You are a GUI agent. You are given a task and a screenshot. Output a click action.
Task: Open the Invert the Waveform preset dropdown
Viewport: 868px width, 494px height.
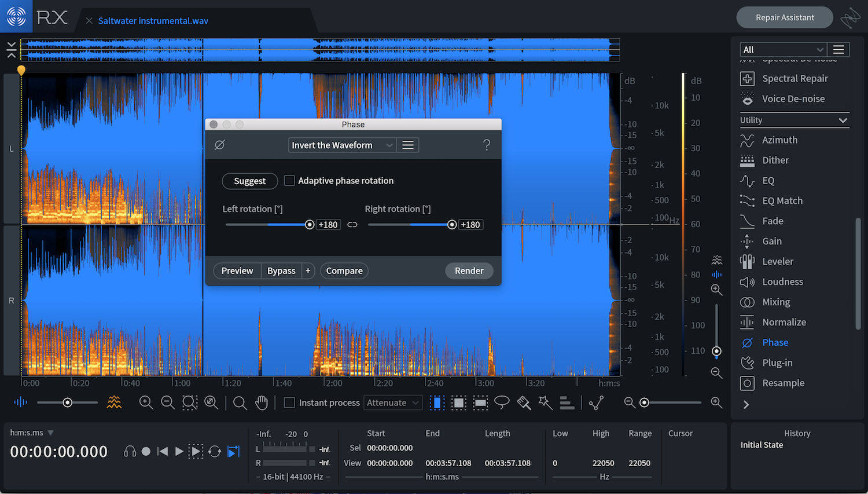click(x=342, y=145)
